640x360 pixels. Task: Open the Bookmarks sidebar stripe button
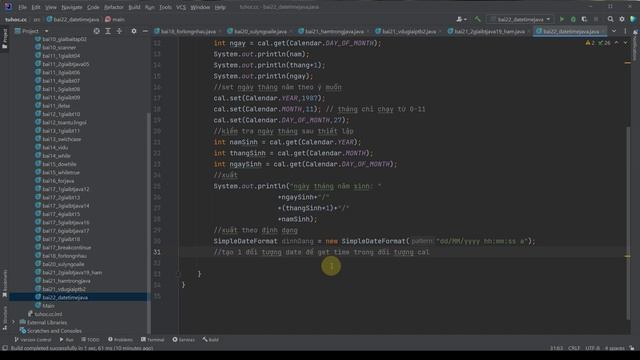point(4,284)
